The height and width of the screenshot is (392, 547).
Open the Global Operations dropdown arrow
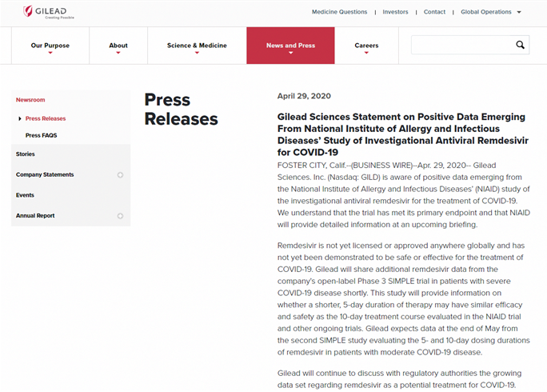coord(519,12)
